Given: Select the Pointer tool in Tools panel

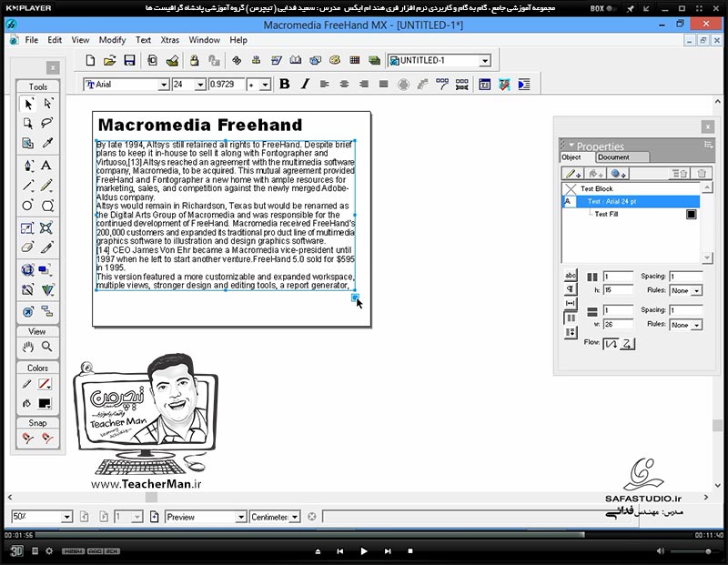Looking at the screenshot, I should [28, 104].
